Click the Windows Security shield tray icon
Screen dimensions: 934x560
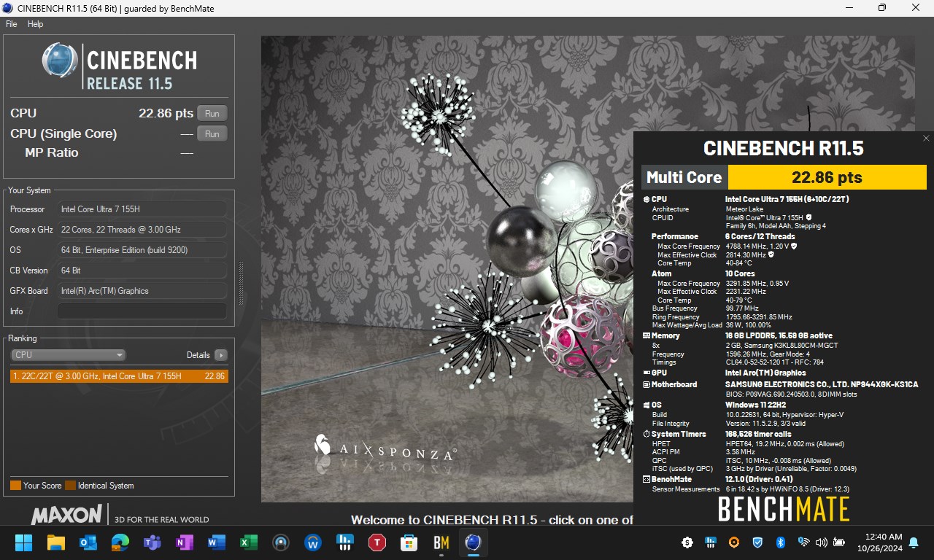tap(757, 542)
